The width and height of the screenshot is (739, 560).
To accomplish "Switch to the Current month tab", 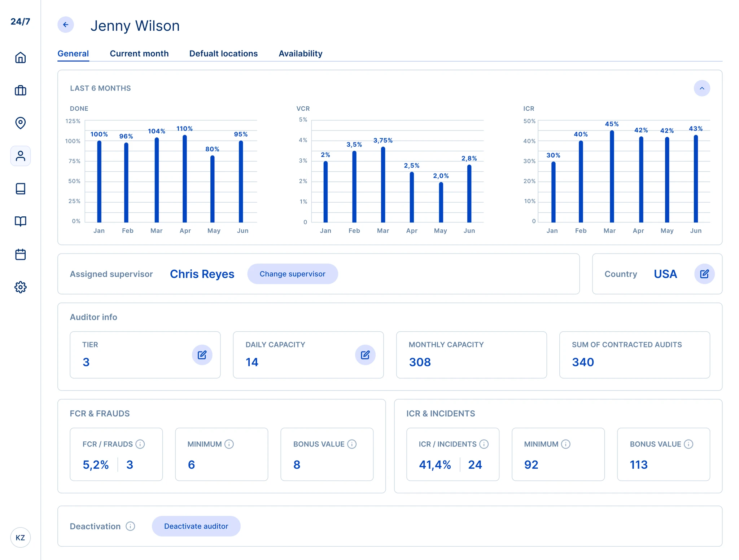I will 139,54.
